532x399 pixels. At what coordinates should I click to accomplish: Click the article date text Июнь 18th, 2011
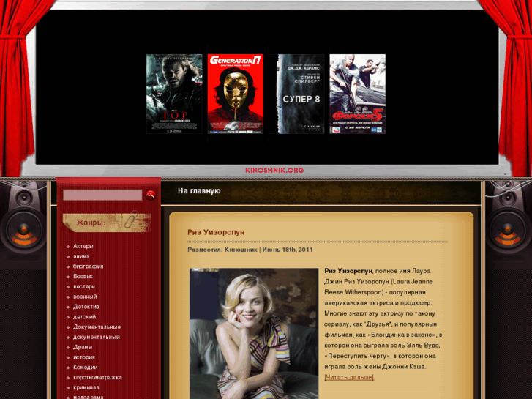(x=288, y=250)
